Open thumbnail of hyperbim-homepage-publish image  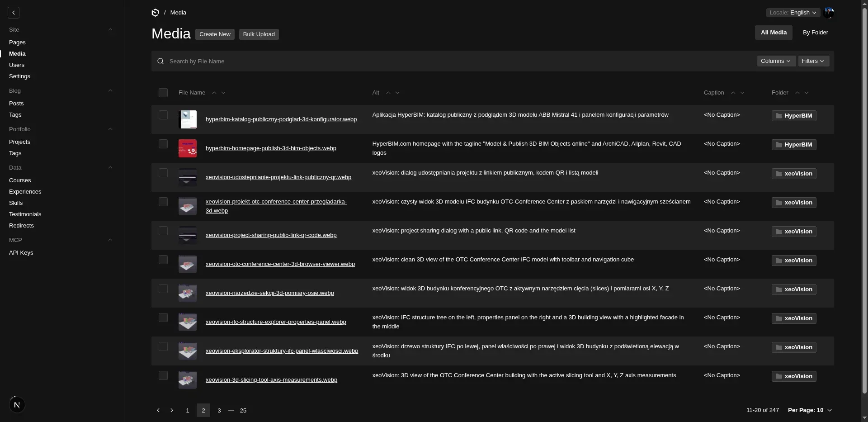[188, 148]
